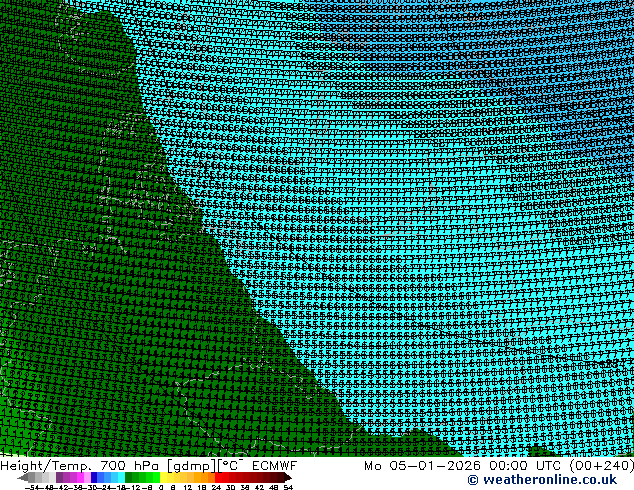Click the right arrow tip of color scale
This screenshot has height=490, width=634.
(290, 478)
